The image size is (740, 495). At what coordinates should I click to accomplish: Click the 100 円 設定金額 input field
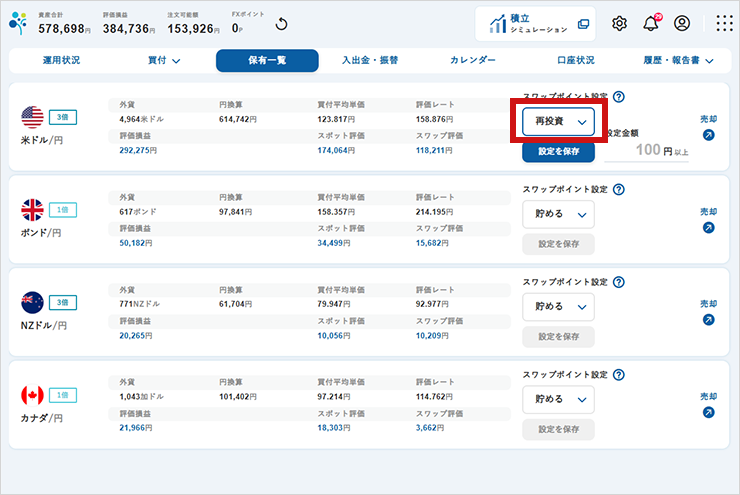pos(647,151)
